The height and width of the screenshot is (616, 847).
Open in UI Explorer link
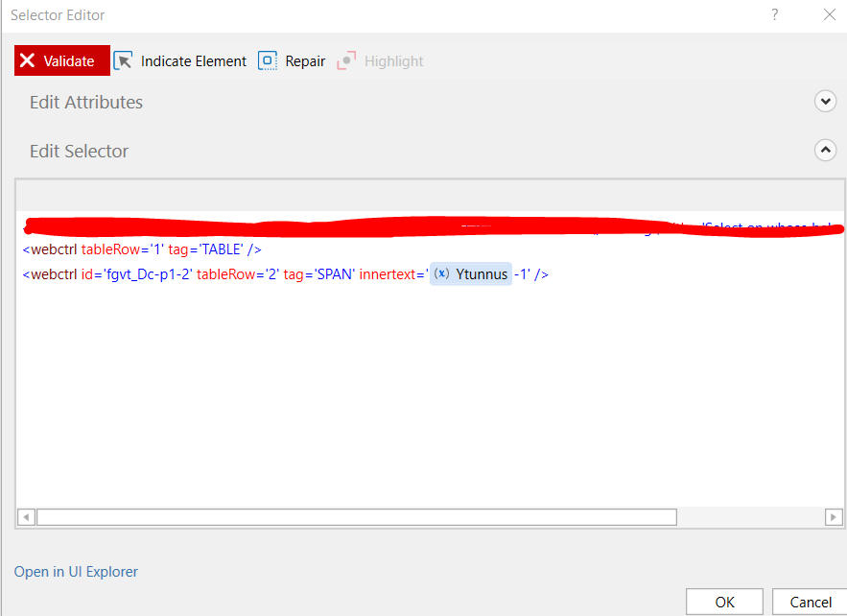pyautogui.click(x=76, y=572)
